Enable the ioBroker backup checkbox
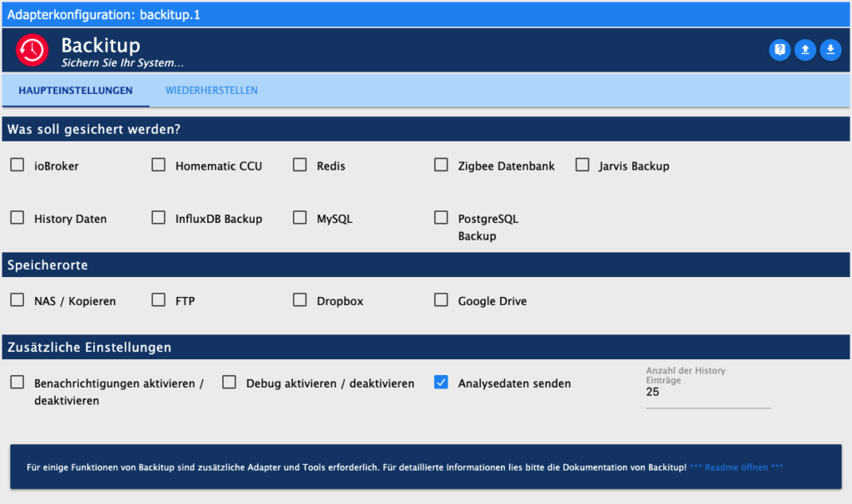This screenshot has height=504, width=852. pos(17,165)
